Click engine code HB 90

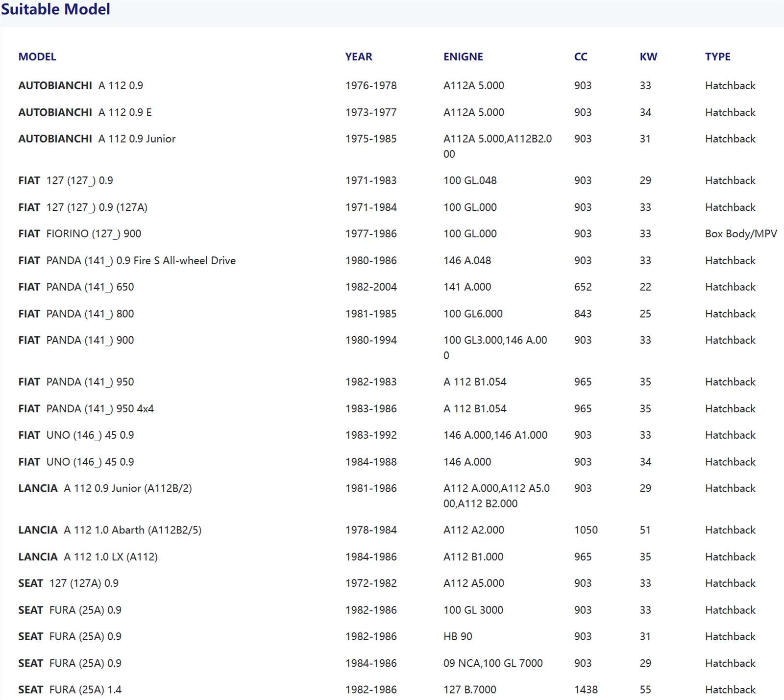click(x=458, y=637)
